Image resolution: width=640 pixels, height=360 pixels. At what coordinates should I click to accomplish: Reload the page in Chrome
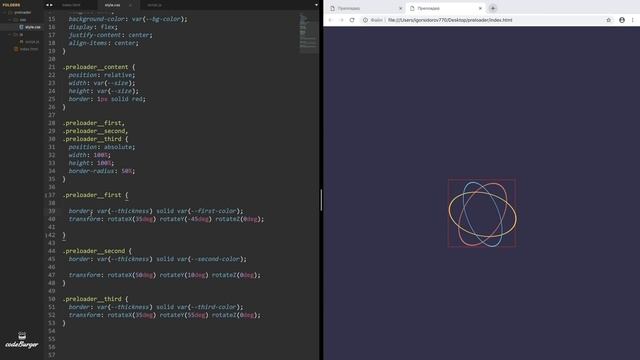click(352, 20)
